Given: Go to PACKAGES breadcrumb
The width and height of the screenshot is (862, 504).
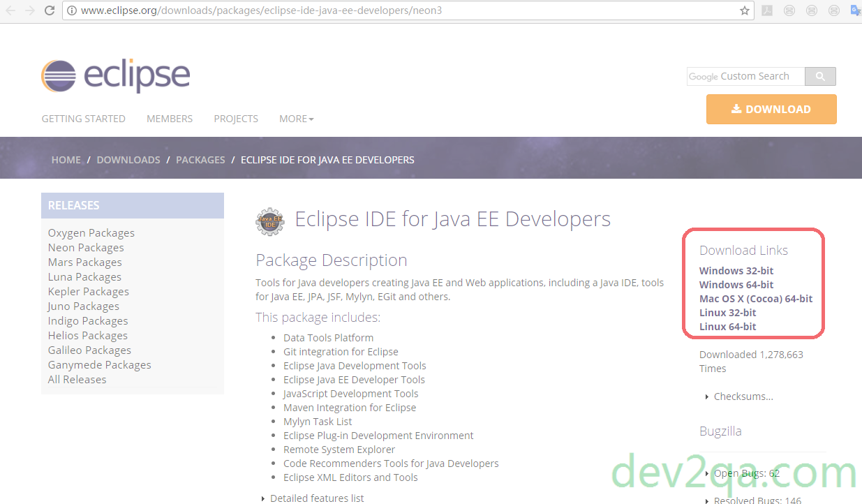Looking at the screenshot, I should pos(200,160).
